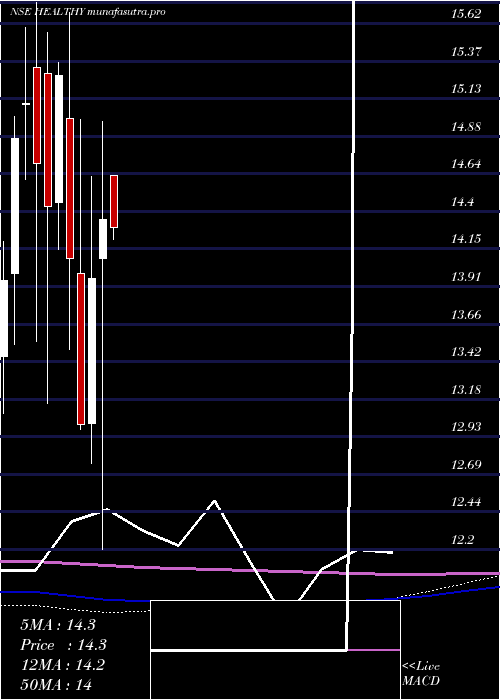Select the tall red candlestick bottoming near 12.93

click(81, 349)
